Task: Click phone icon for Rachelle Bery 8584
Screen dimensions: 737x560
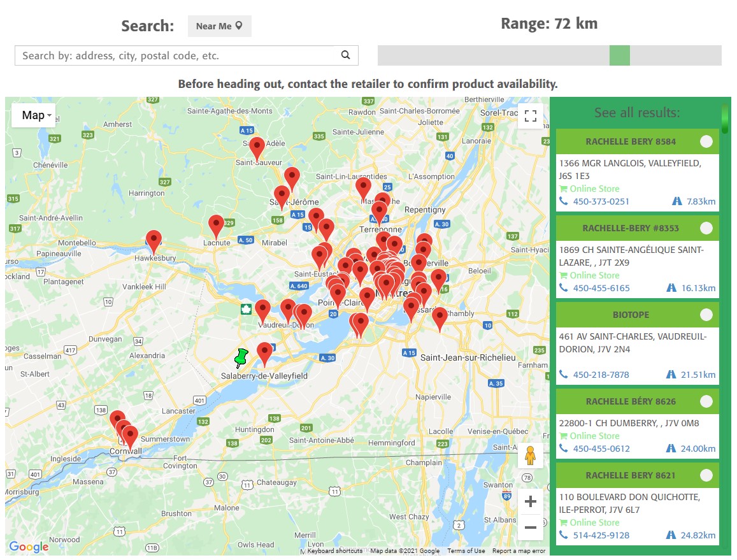Action: coord(564,201)
